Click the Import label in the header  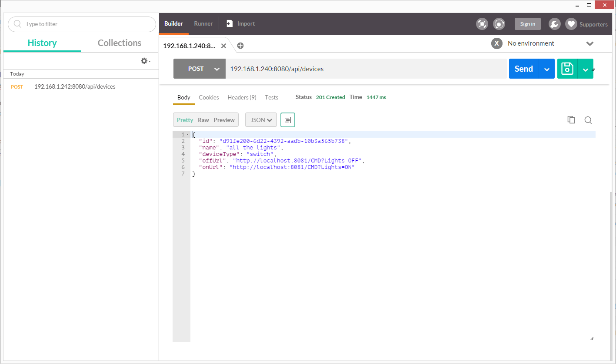(246, 24)
